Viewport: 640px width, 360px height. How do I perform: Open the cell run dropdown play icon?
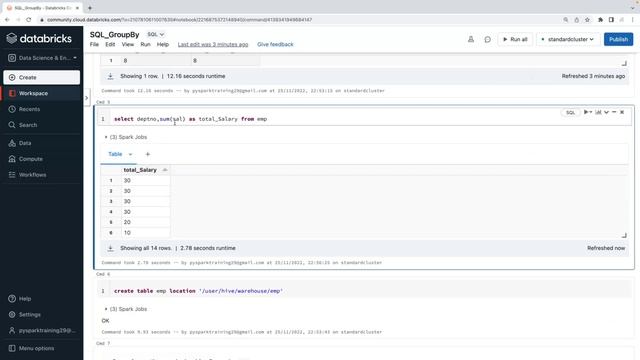pos(587,112)
